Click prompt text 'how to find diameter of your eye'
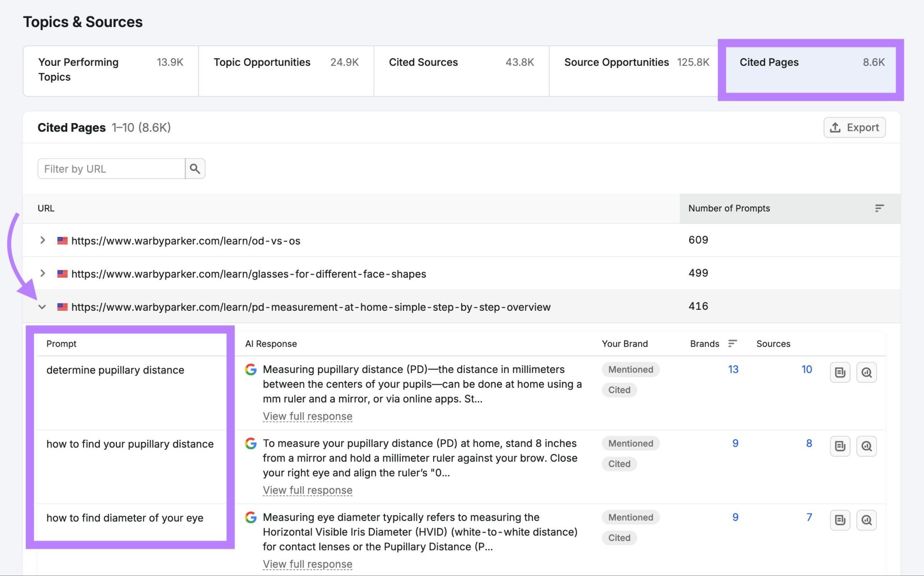 125,518
